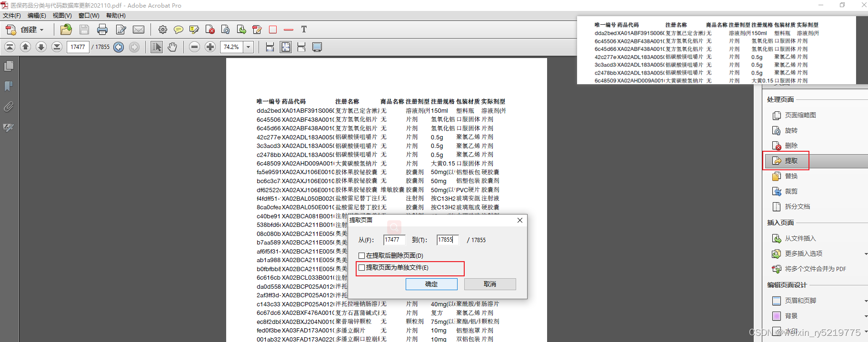This screenshot has height=342, width=868.
Task: Click the Save floppy disk icon
Action: coord(84,29)
